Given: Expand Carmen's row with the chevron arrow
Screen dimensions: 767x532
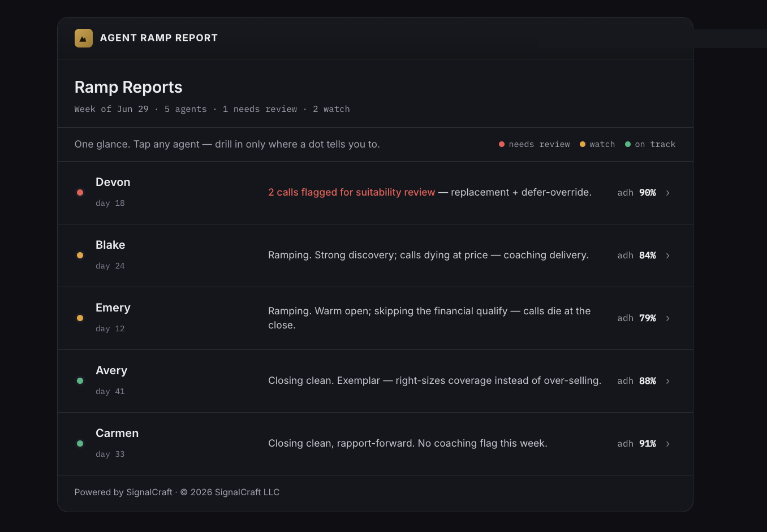Looking at the screenshot, I should point(668,444).
